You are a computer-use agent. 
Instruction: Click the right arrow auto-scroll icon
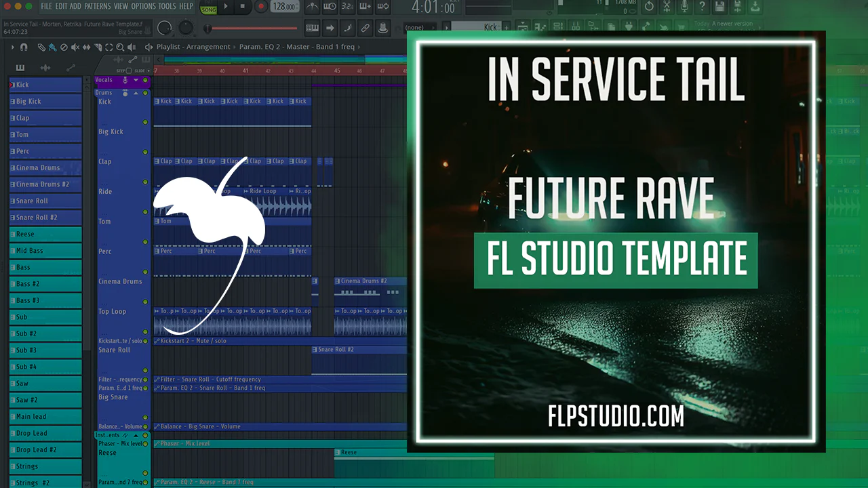[x=330, y=28]
